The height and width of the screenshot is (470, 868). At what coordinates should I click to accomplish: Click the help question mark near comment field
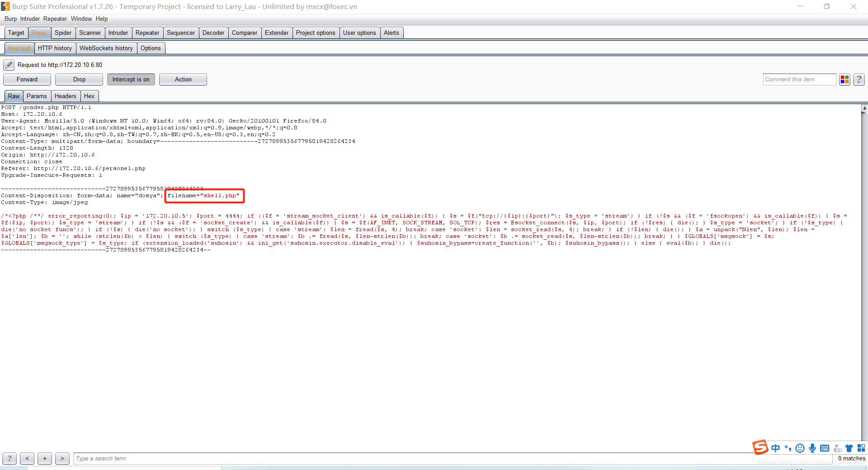click(x=859, y=80)
